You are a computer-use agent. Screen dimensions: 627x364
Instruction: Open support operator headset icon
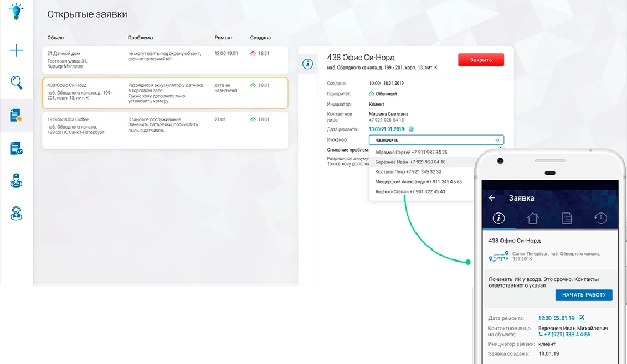17,213
